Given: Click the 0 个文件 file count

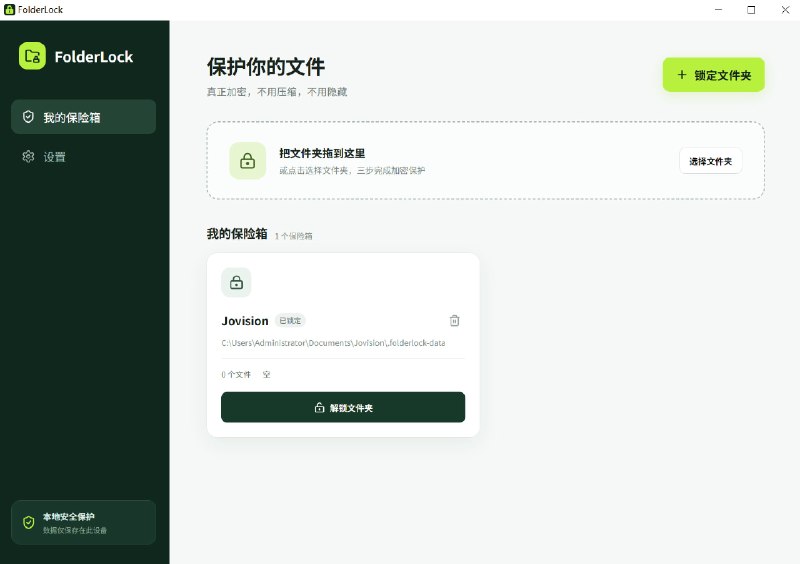Looking at the screenshot, I should pyautogui.click(x=236, y=375).
